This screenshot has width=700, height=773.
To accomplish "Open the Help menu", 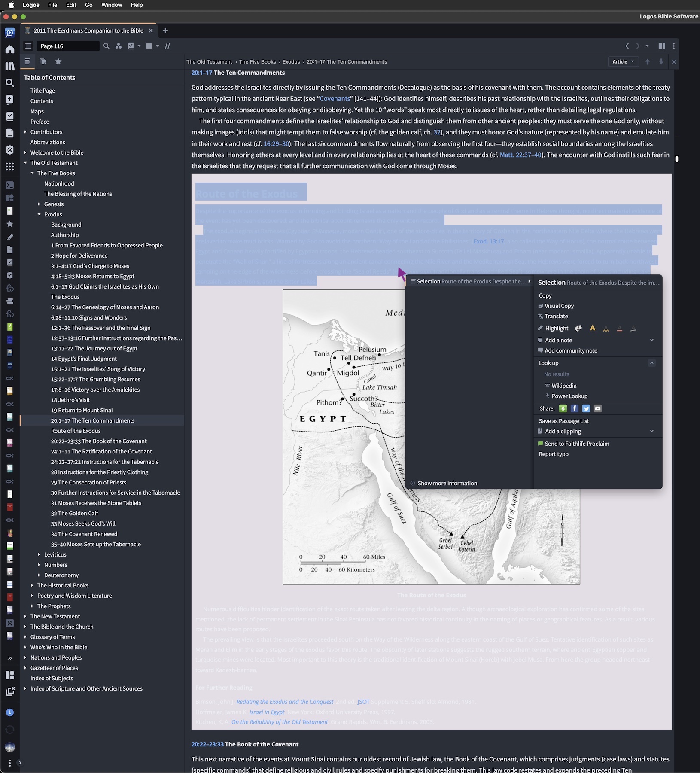I will click(x=137, y=5).
